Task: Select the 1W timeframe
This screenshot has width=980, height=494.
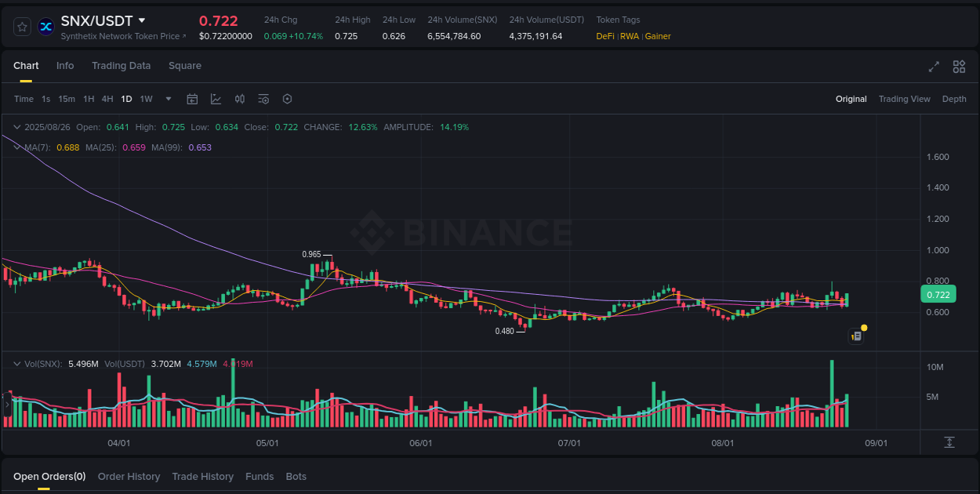Action: 146,99
